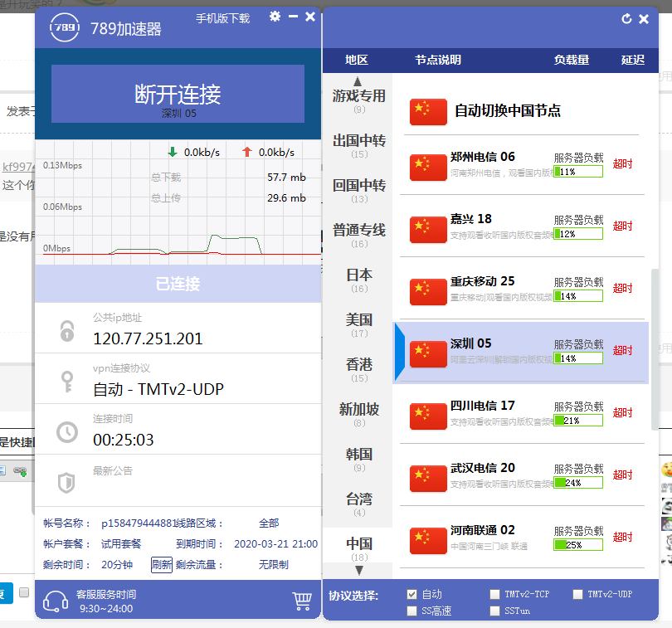
Task: Click the 21% load bar of 四川电信 17
Action: (578, 421)
